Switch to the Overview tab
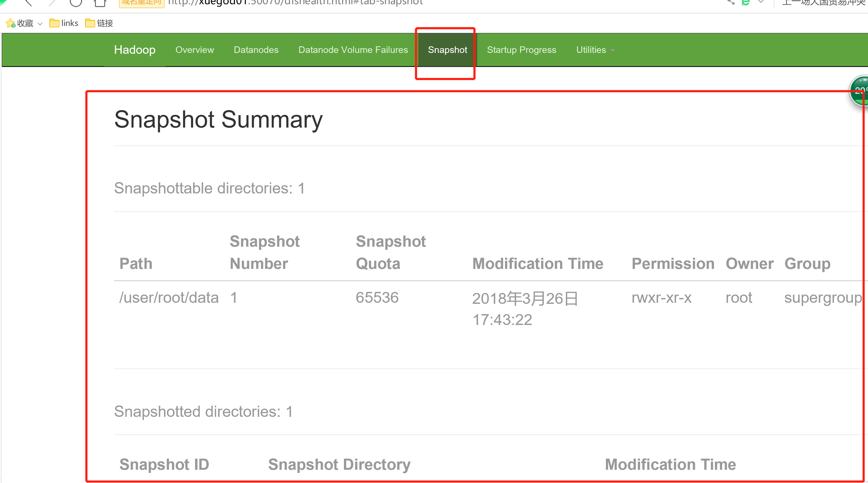The image size is (868, 483). [194, 50]
